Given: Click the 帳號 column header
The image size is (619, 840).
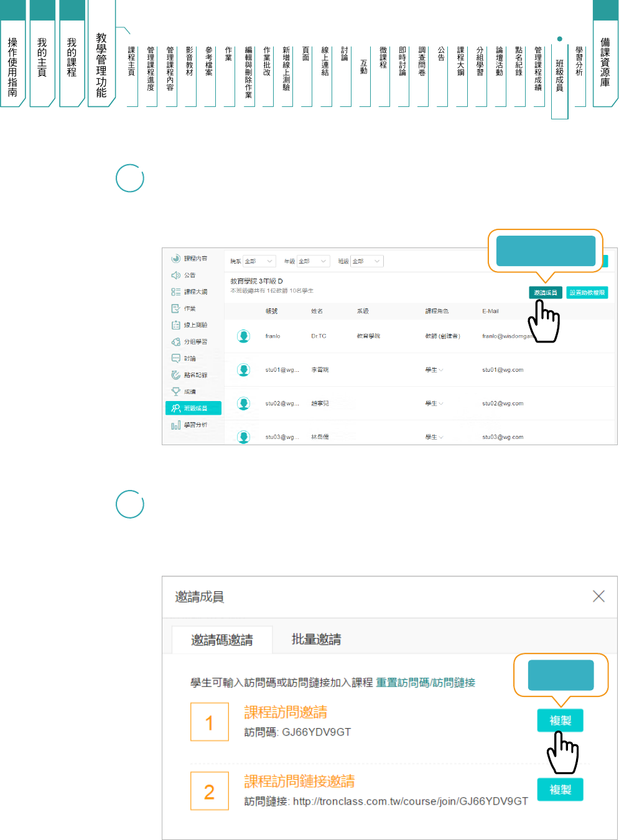Looking at the screenshot, I should (272, 311).
